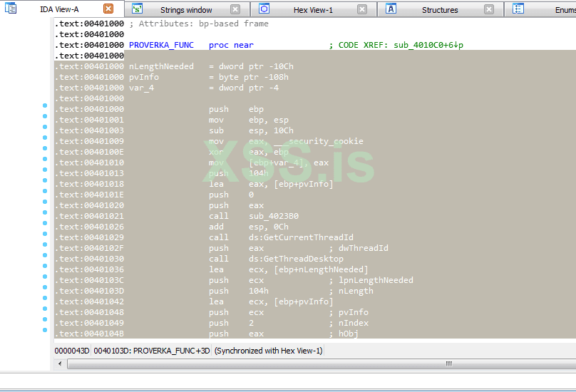The image size is (576, 392).
Task: Toggle breakpoint dot at address 00401013
Action: point(45,170)
